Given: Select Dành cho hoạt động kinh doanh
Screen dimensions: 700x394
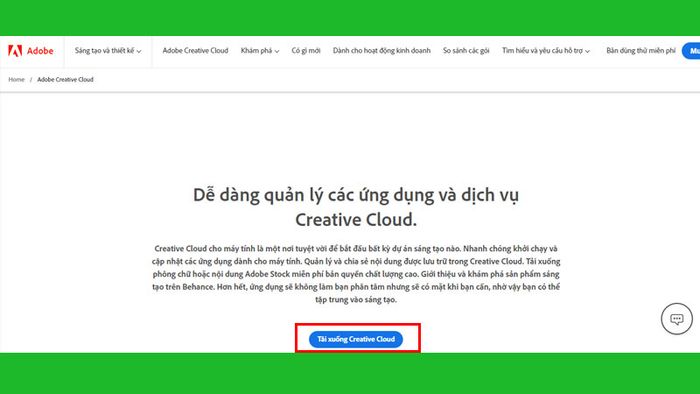Looking at the screenshot, I should pos(382,51).
